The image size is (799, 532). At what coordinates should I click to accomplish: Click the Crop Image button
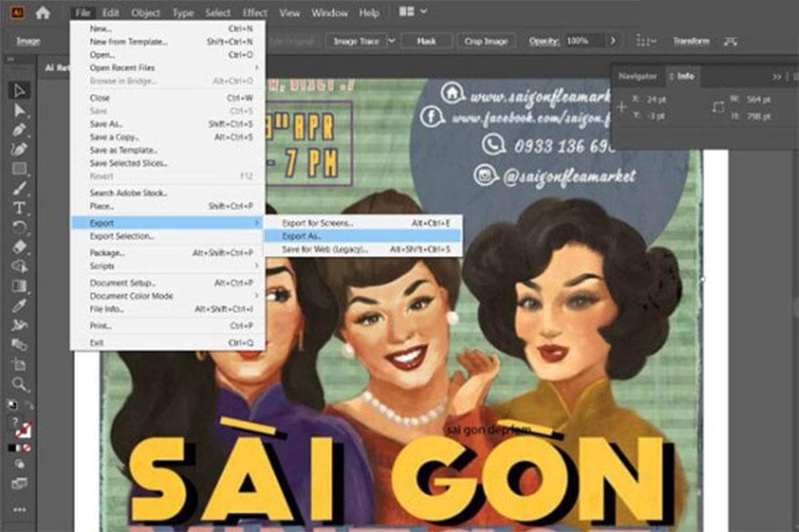pyautogui.click(x=486, y=41)
